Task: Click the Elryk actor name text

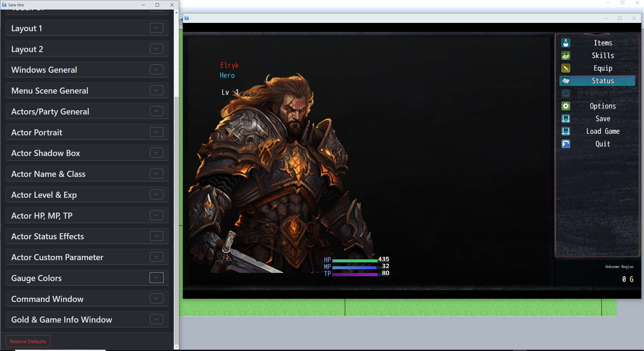Action: pos(229,65)
